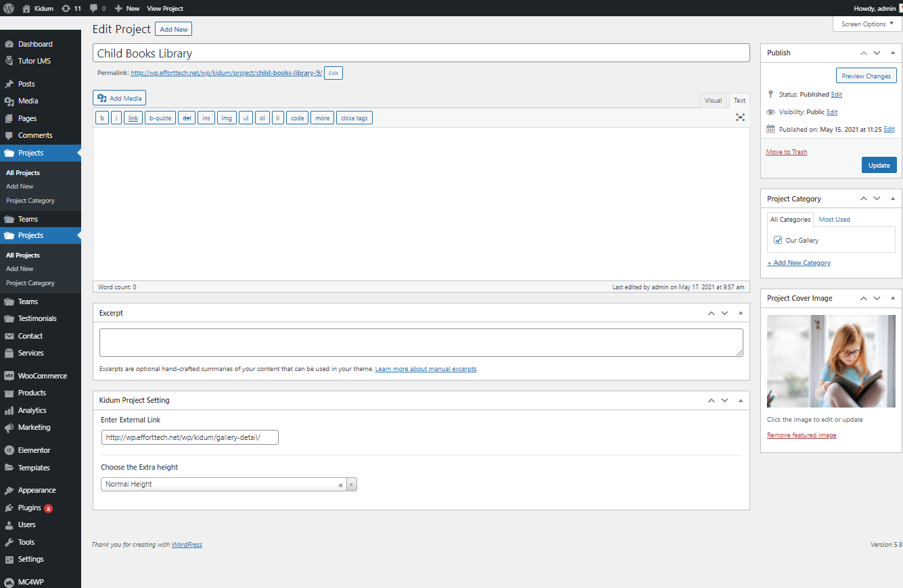Collapse the Excerpt panel toggle arrow

[740, 313]
